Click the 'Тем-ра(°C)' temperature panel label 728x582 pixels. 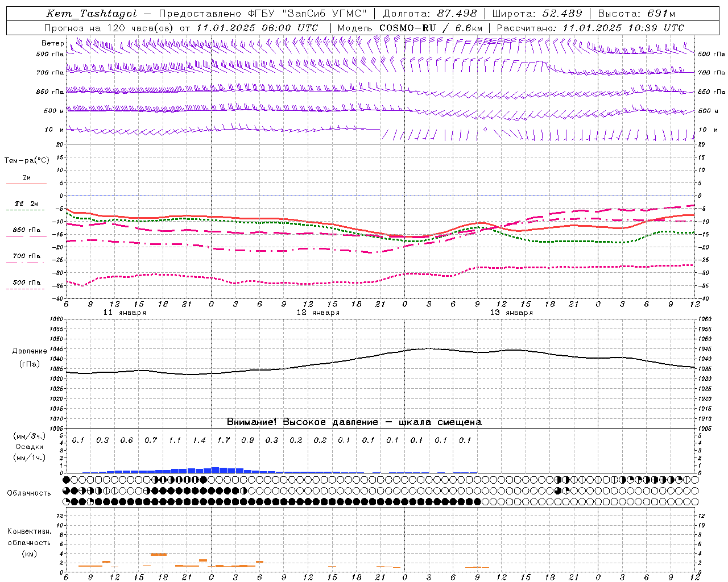click(x=27, y=161)
